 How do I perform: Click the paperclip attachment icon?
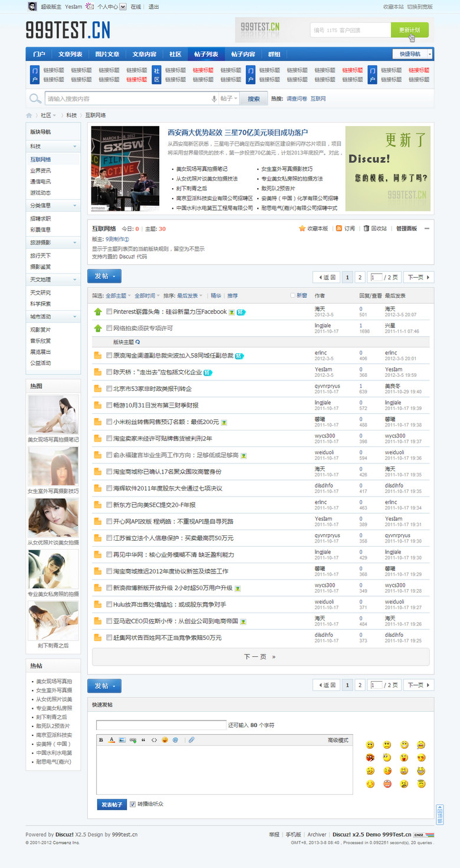(x=191, y=739)
